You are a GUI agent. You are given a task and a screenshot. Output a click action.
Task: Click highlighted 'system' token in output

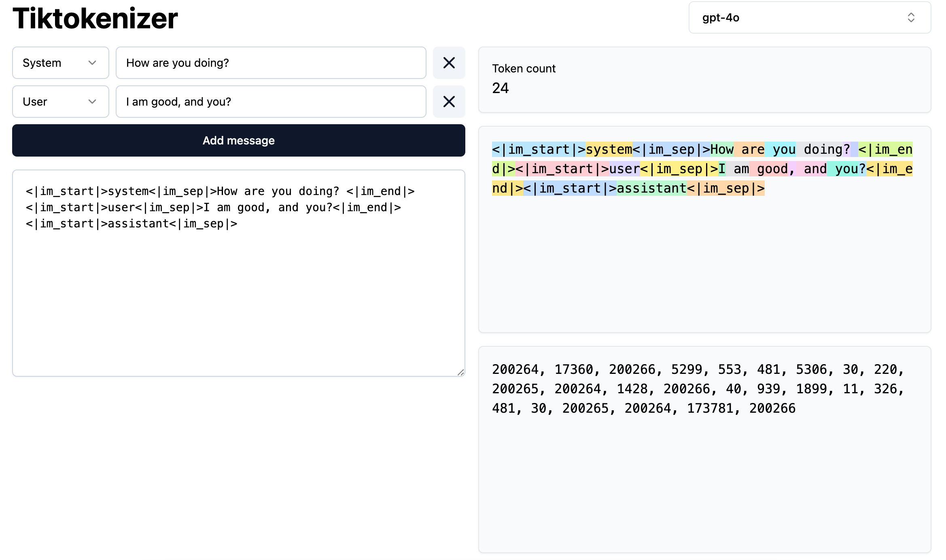[x=609, y=149]
